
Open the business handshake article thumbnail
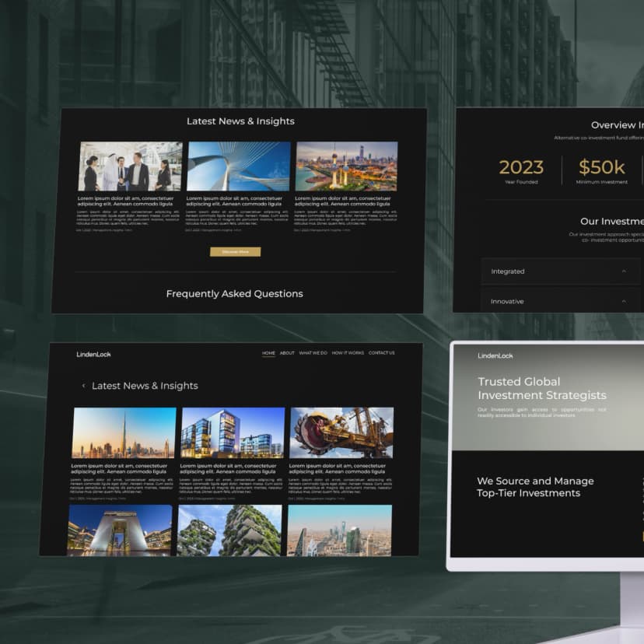tap(130, 166)
